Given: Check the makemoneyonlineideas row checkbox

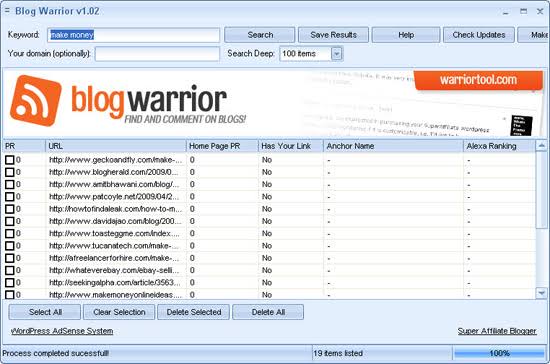Looking at the screenshot, I should click(x=9, y=295).
